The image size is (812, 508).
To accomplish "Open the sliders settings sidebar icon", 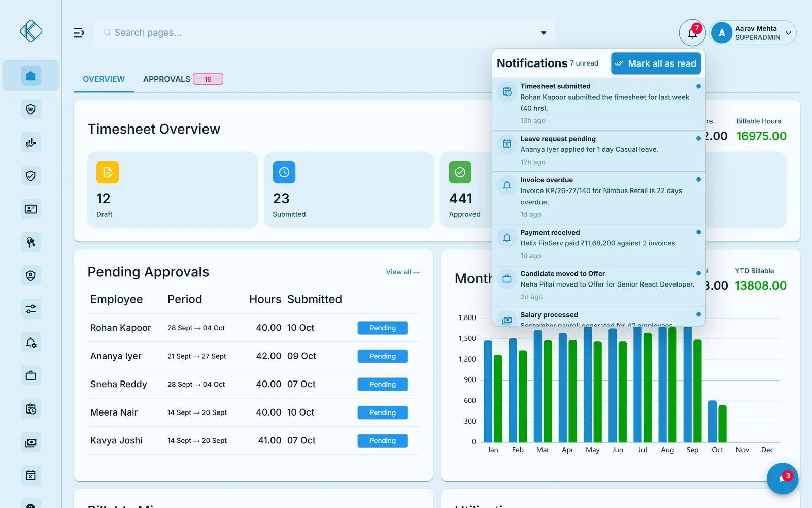I will (x=31, y=309).
